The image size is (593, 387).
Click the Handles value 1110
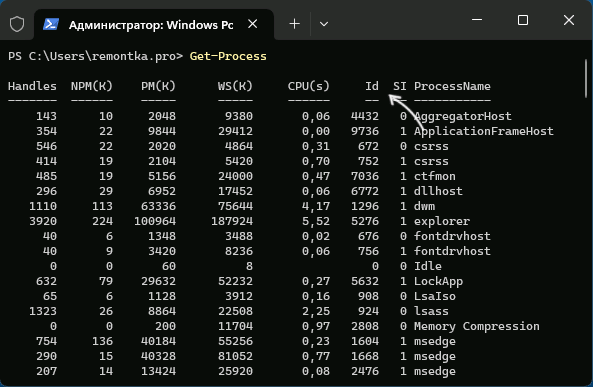pos(43,206)
